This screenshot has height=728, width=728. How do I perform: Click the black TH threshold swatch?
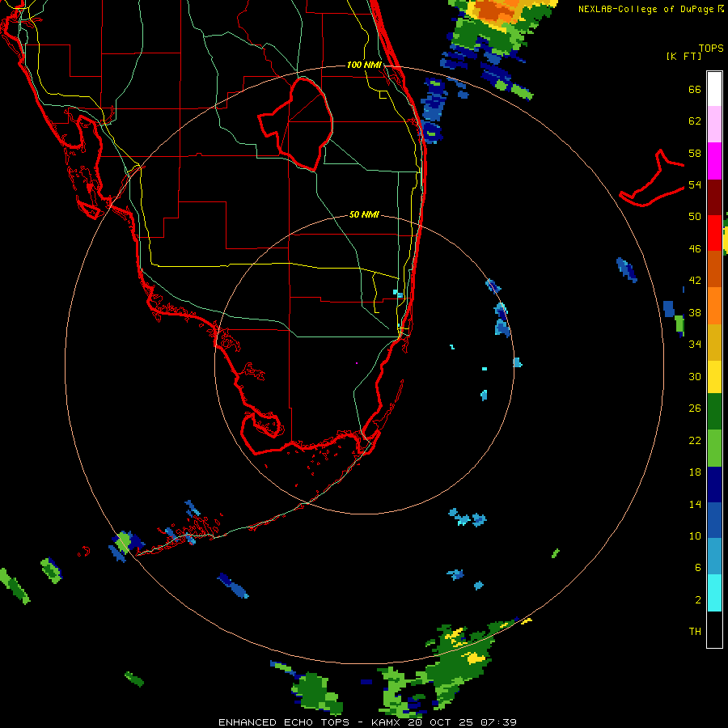click(x=714, y=629)
